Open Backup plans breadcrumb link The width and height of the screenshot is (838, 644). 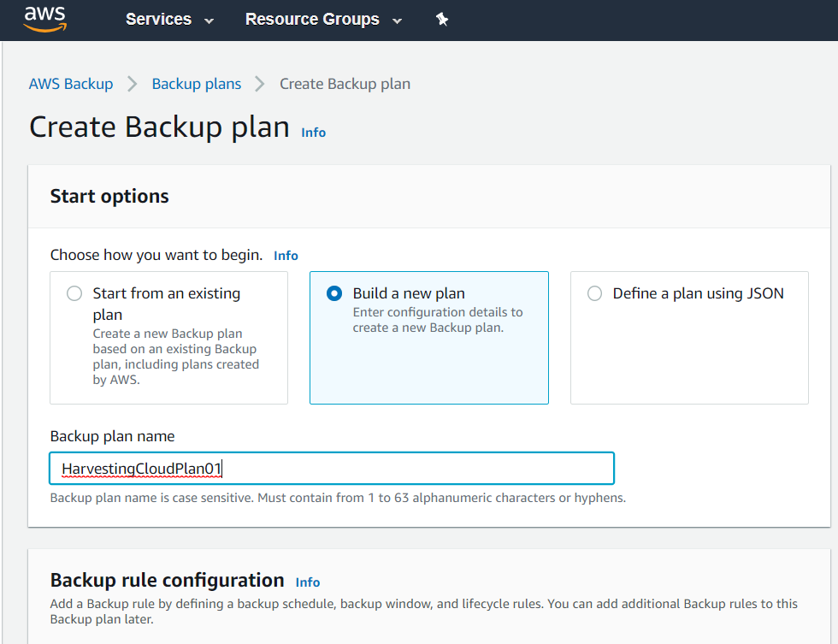(197, 84)
